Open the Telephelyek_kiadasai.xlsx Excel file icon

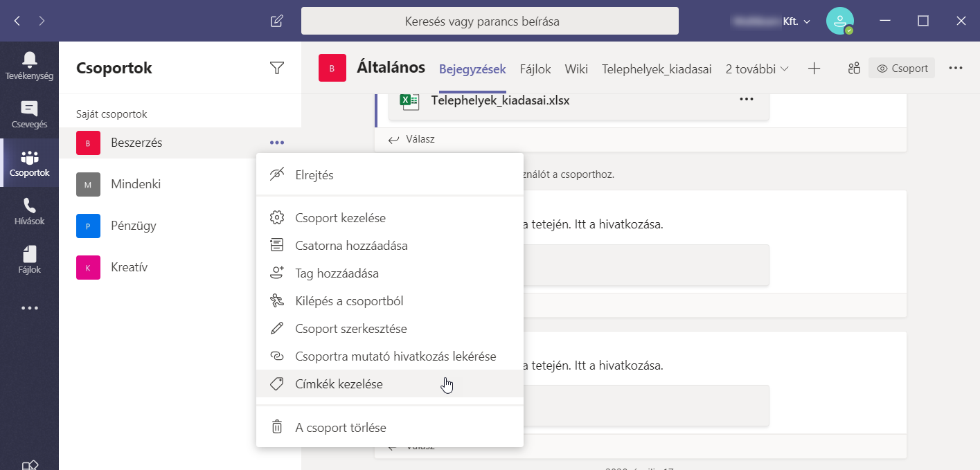(409, 100)
